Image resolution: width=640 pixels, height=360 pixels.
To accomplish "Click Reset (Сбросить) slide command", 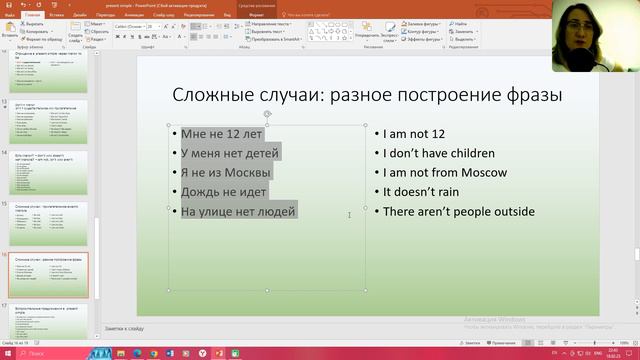I will (97, 31).
